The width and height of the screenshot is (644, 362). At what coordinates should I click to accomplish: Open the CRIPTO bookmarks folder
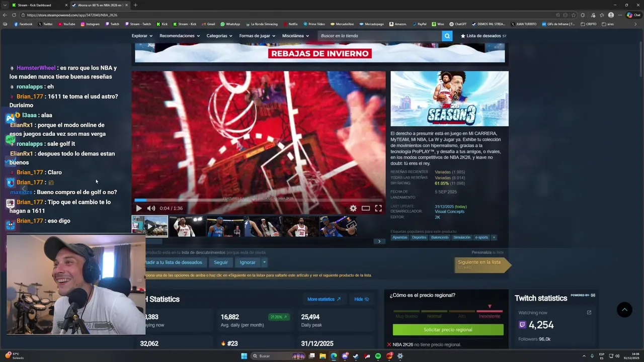[589, 24]
